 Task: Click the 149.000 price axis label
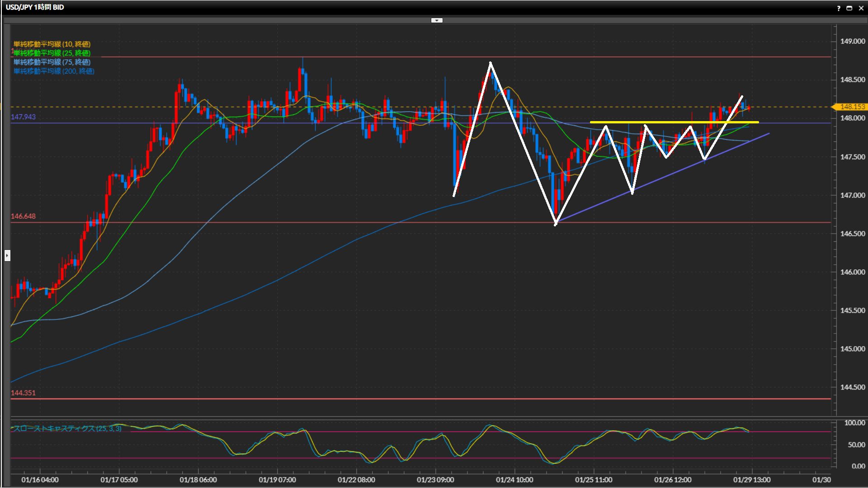(x=852, y=41)
